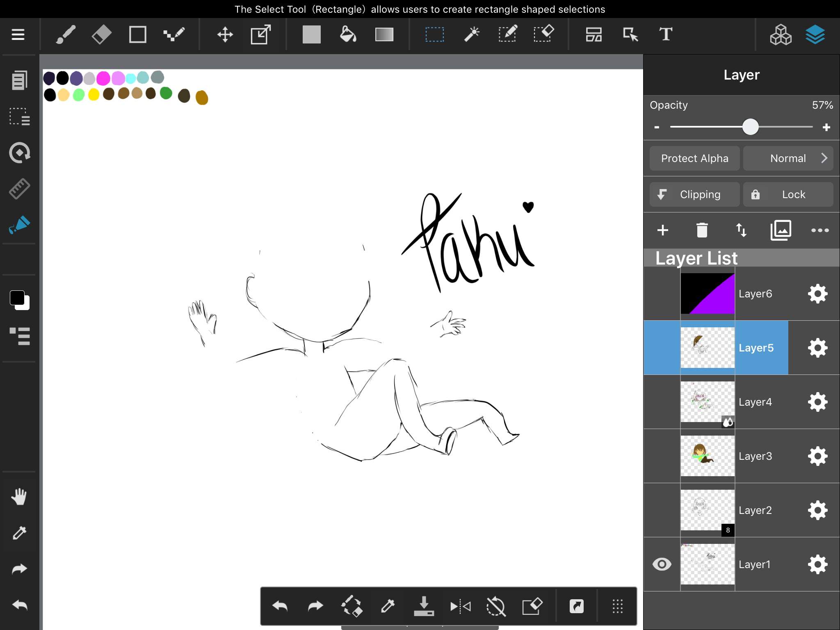This screenshot has height=630, width=840.
Task: Tap the flip horizontal icon
Action: coord(460,606)
